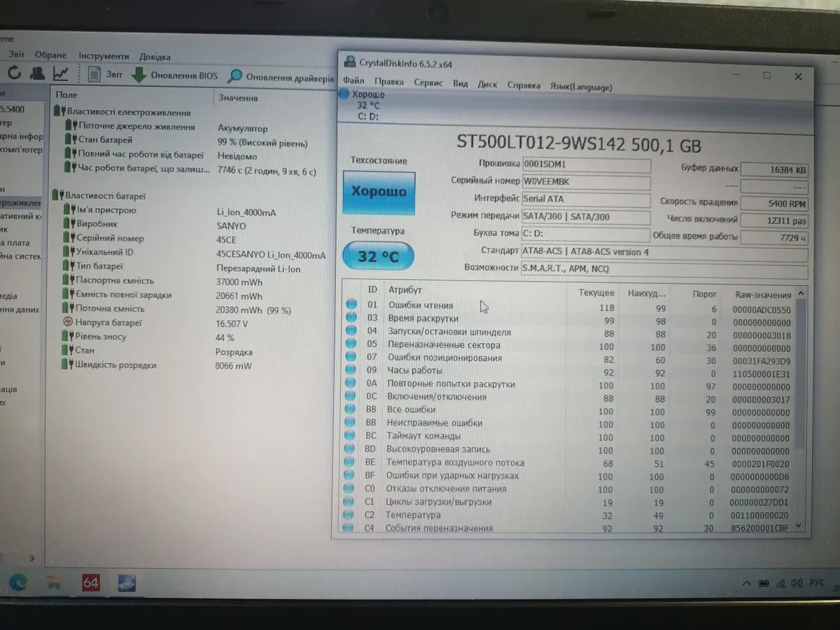Open the graph chart icon in the toolbar
The image size is (840, 630).
62,73
